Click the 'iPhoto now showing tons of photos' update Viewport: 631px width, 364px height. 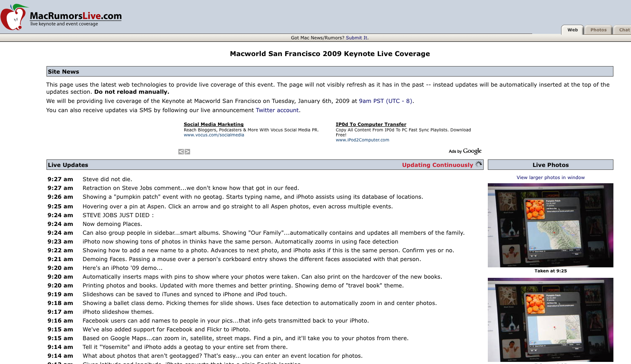[240, 241]
